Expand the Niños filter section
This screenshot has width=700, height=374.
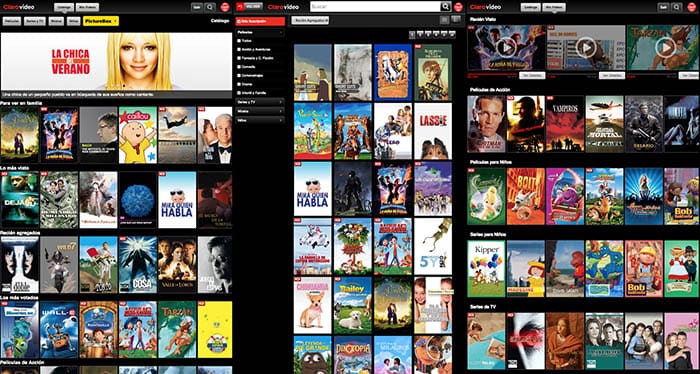pyautogui.click(x=260, y=120)
